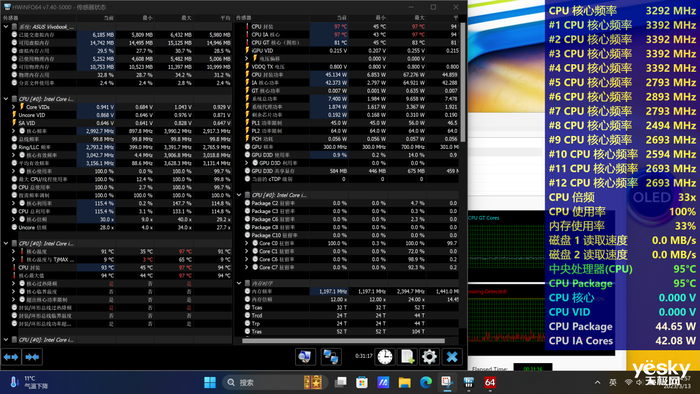Open HWiNFO sensor settings gear icon
Screen dimensions: 700x394
tap(429, 357)
